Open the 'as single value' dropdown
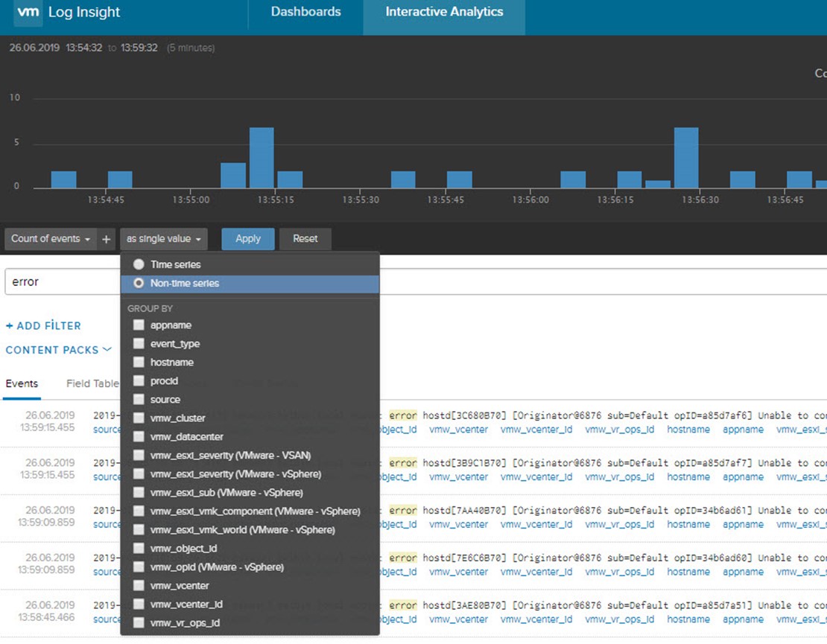Image resolution: width=827 pixels, height=644 pixels. tap(163, 239)
